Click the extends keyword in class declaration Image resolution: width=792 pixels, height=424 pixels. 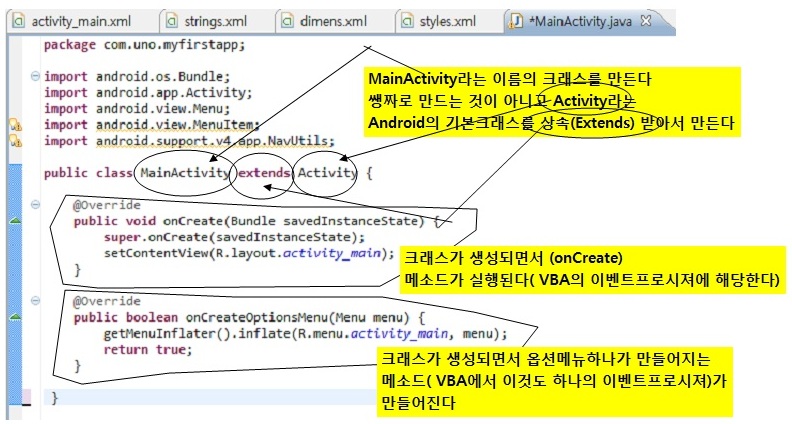(x=263, y=173)
